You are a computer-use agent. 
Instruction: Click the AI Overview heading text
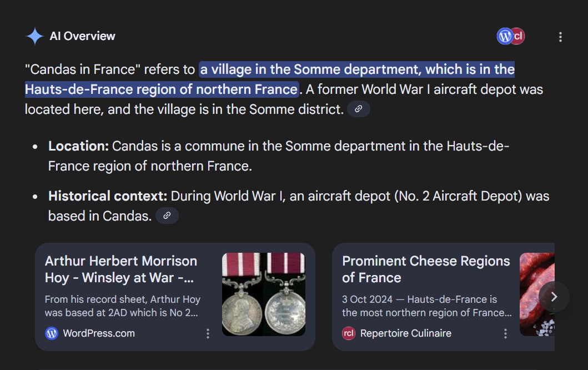83,36
